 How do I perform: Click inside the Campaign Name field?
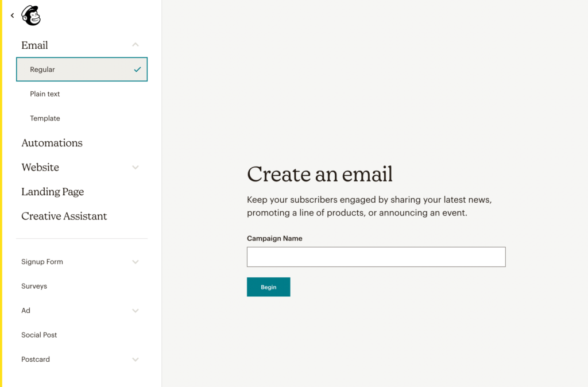click(376, 257)
